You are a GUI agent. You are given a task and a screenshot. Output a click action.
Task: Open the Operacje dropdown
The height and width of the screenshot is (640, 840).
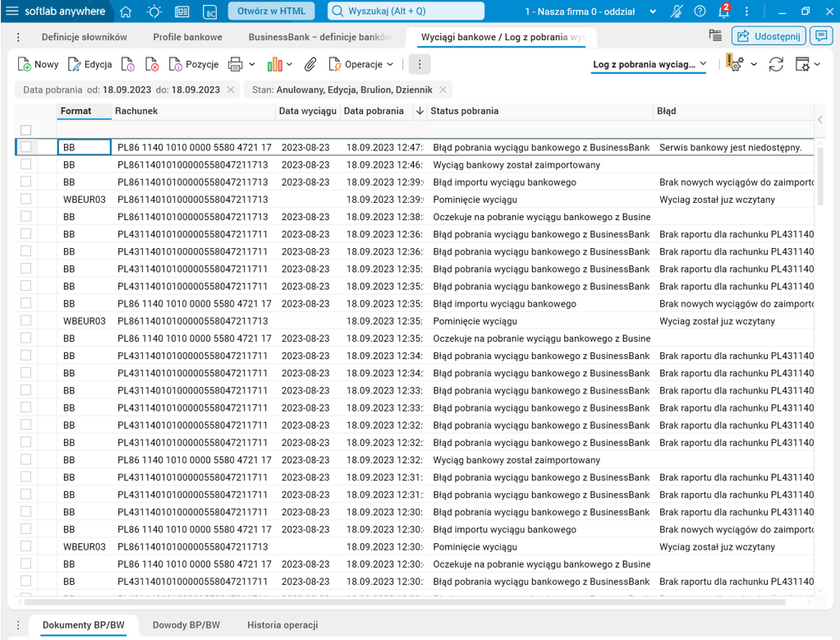[x=361, y=64]
